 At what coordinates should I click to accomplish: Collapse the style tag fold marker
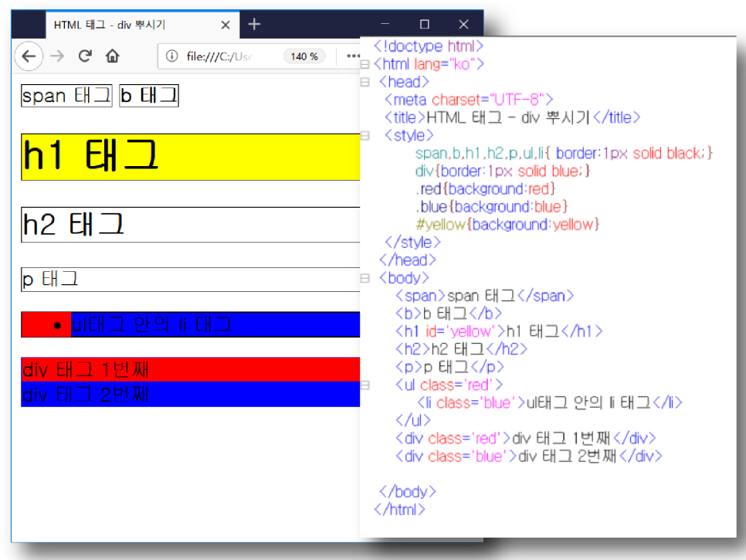[x=365, y=136]
